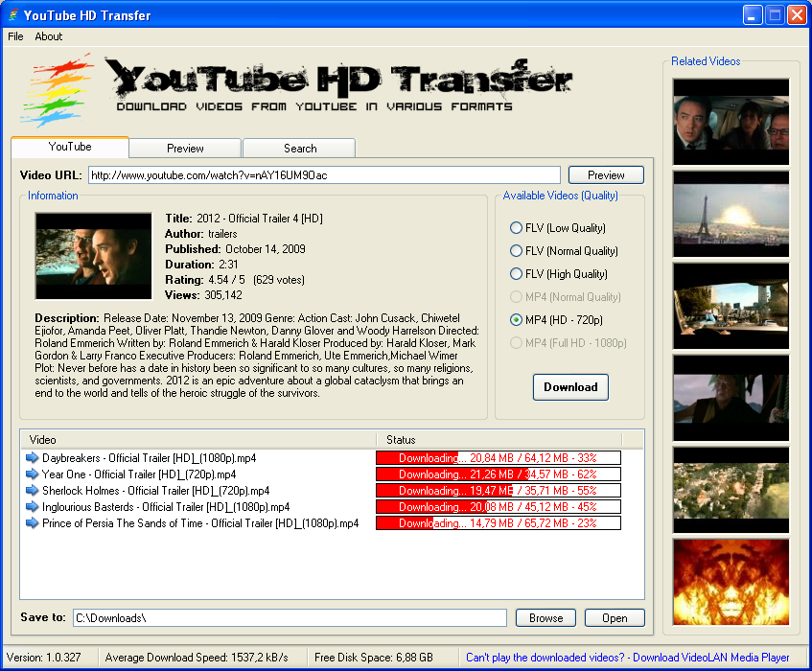Click the Preview button next to Video URL
The image size is (812, 671).
(606, 175)
